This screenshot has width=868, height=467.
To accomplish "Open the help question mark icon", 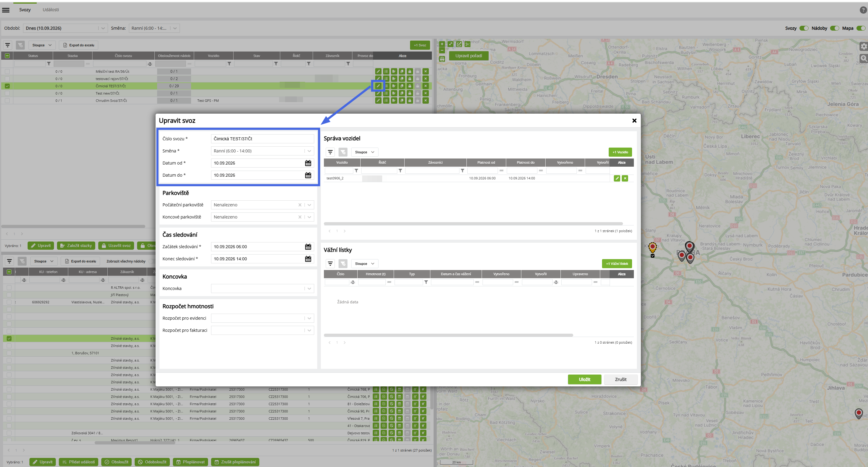I will [863, 10].
